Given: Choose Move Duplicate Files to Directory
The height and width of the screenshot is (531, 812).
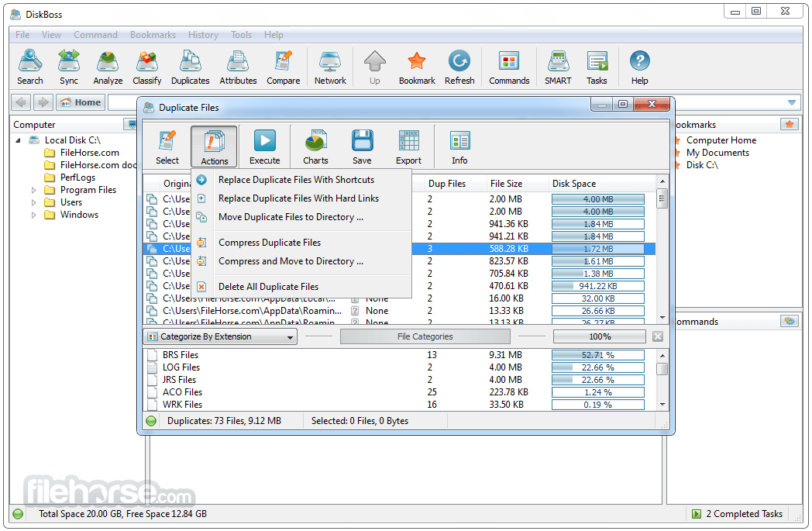Looking at the screenshot, I should tap(301, 217).
